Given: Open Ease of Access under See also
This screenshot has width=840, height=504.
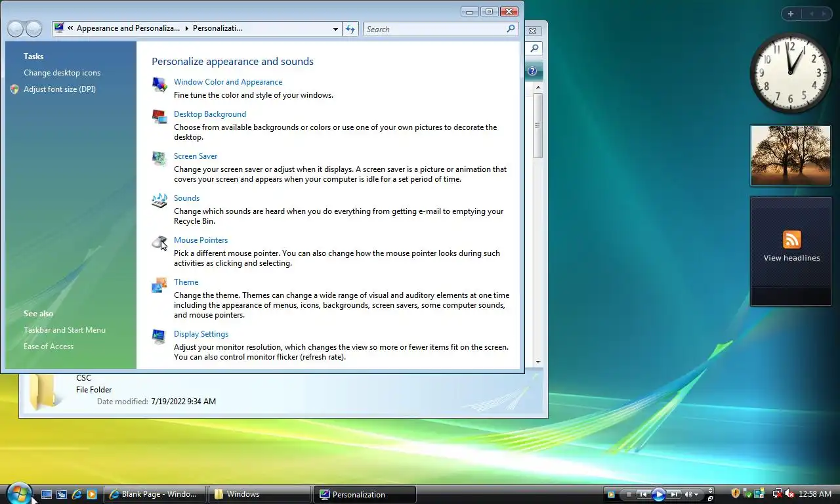Looking at the screenshot, I should [x=49, y=346].
